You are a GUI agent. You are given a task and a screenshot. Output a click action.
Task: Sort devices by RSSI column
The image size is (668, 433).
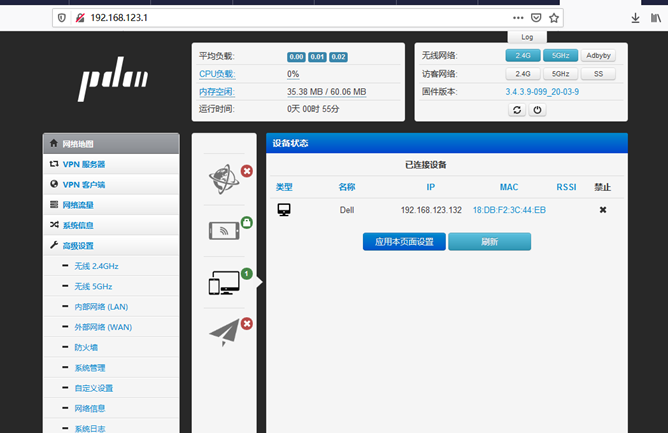click(566, 187)
